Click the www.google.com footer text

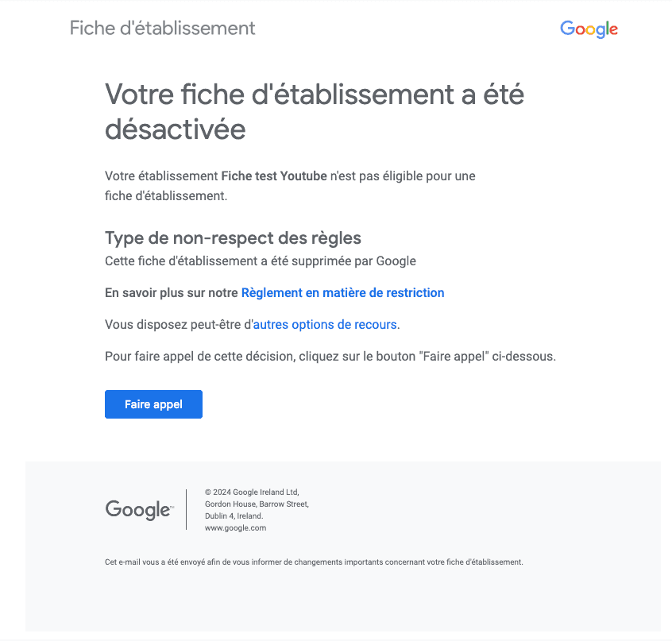[235, 527]
